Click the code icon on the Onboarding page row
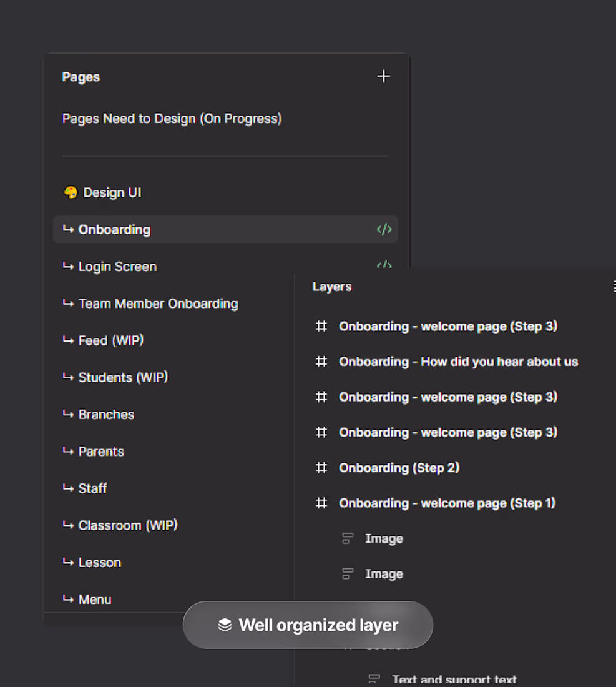Viewport: 616px width, 687px height. click(384, 229)
